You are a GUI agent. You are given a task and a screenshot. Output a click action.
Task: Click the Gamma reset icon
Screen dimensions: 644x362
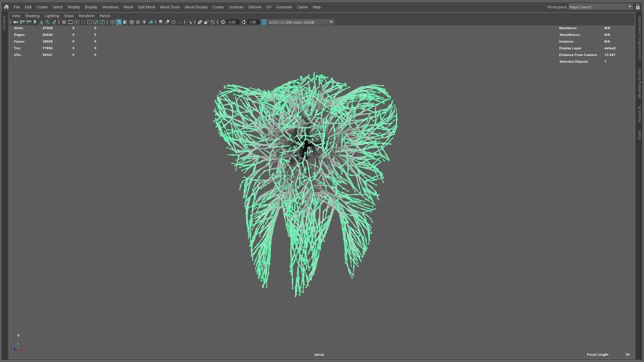pos(244,22)
